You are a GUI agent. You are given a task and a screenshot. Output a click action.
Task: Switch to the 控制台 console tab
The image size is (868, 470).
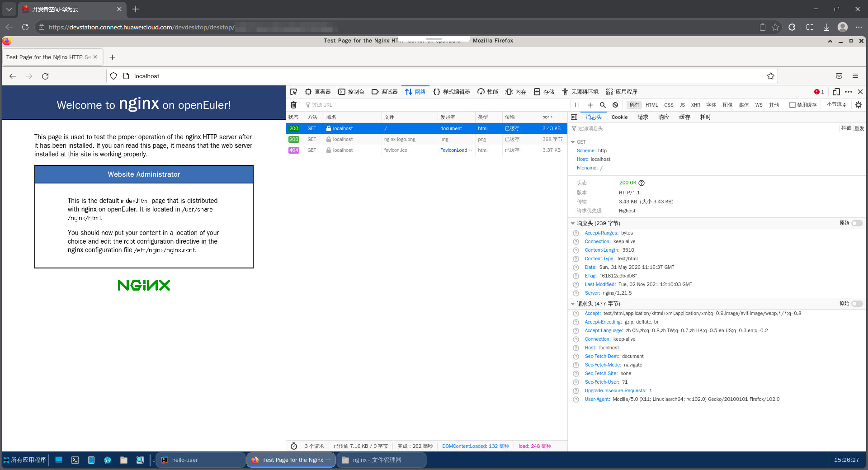point(351,92)
